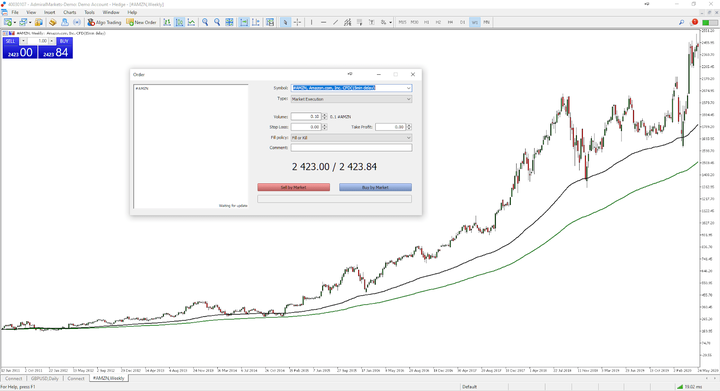Image resolution: width=720 pixels, height=391 pixels.
Task: Toggle the chart Auto Scroll icon
Action: pos(244,22)
